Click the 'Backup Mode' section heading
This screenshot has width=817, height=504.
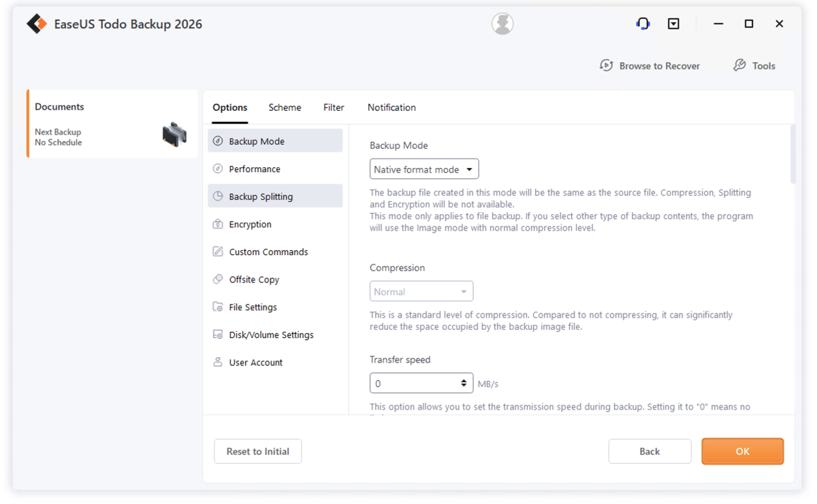tap(399, 146)
